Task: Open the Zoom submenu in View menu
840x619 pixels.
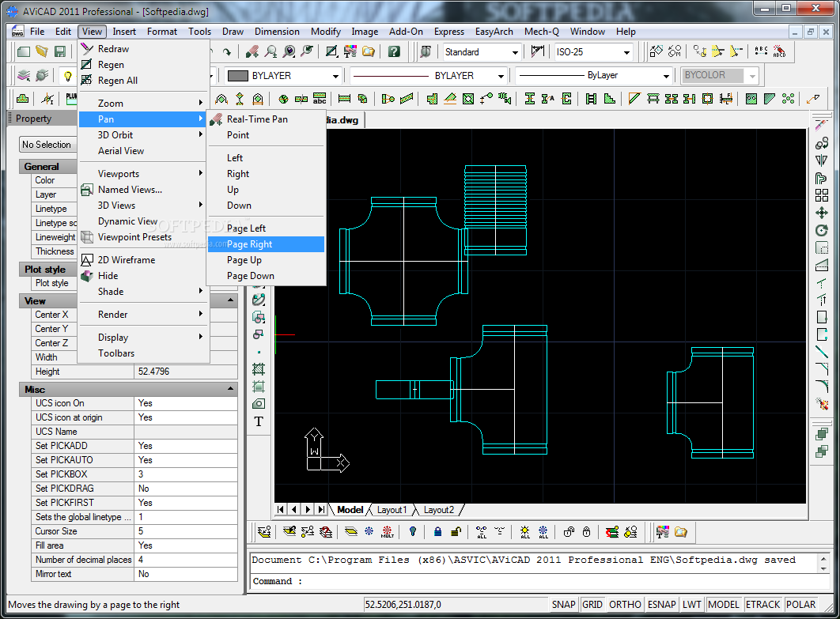Action: (x=142, y=104)
